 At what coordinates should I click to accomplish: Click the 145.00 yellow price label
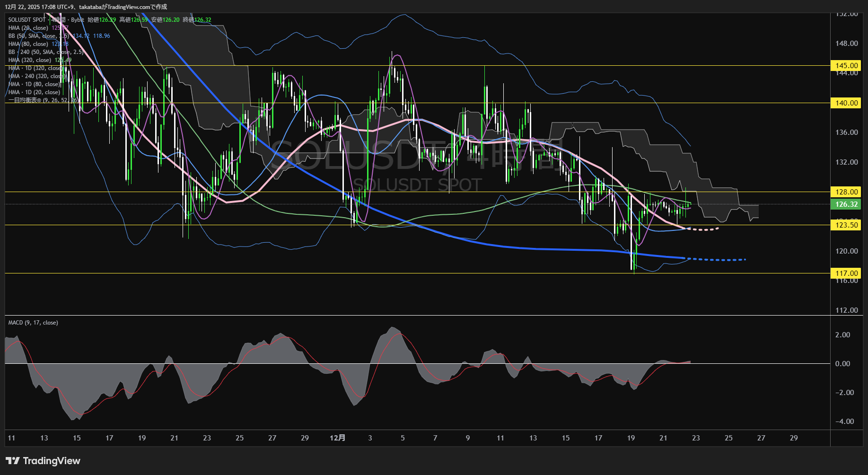[846, 66]
